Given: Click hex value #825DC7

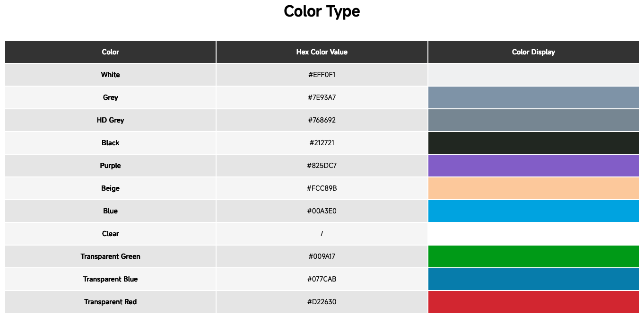Looking at the screenshot, I should 322,166.
